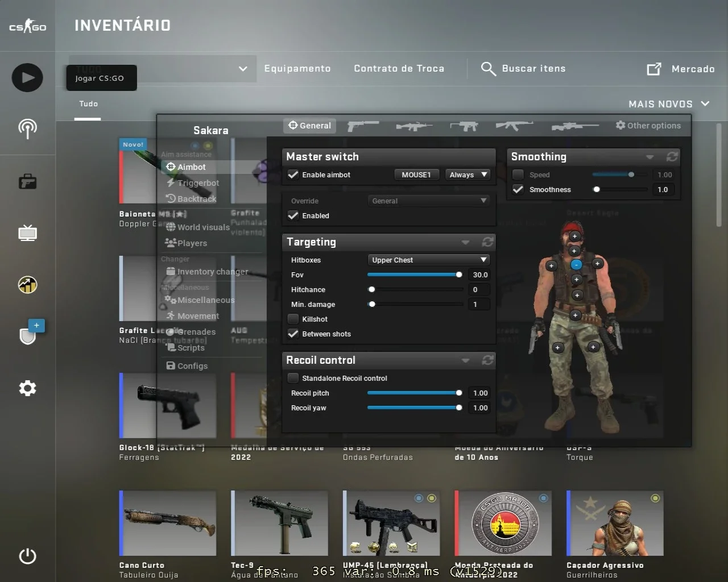Open the Other options tab

pos(648,126)
